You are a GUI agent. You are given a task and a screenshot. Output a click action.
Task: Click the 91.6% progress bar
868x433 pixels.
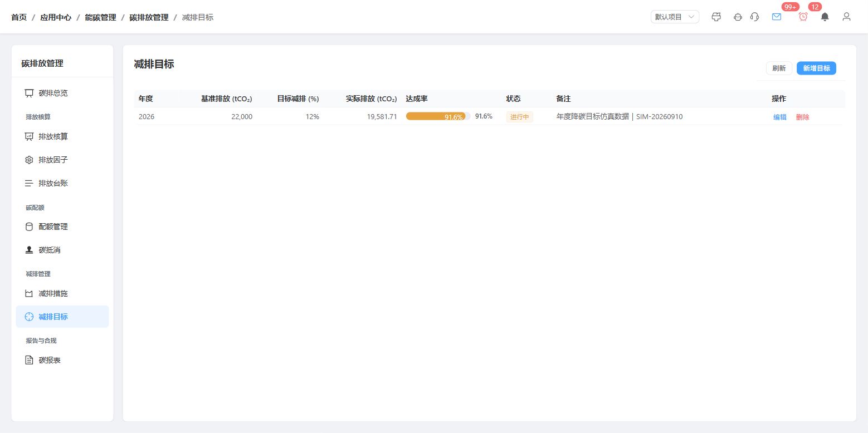[438, 116]
